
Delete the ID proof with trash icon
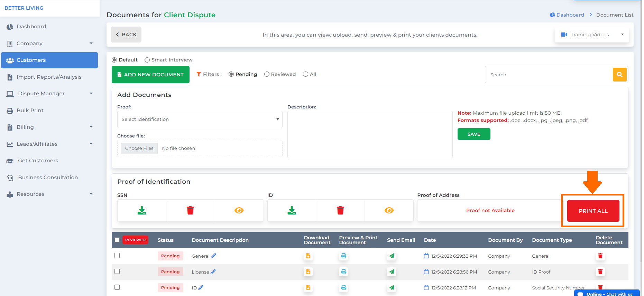tap(340, 210)
